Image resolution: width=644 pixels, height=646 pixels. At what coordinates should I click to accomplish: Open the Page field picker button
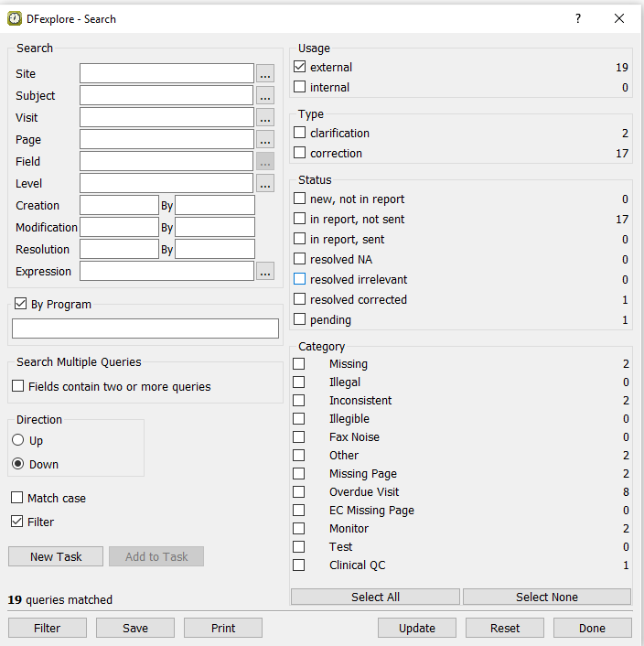pos(265,140)
